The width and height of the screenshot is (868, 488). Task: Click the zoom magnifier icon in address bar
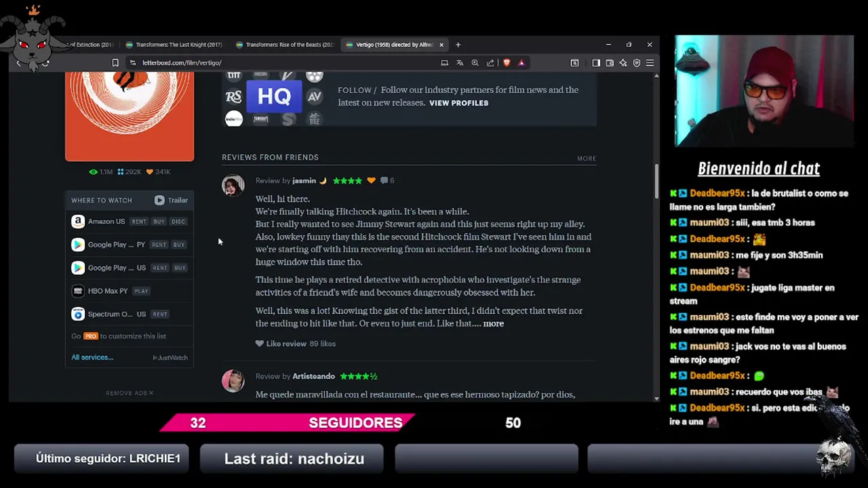coord(475,63)
